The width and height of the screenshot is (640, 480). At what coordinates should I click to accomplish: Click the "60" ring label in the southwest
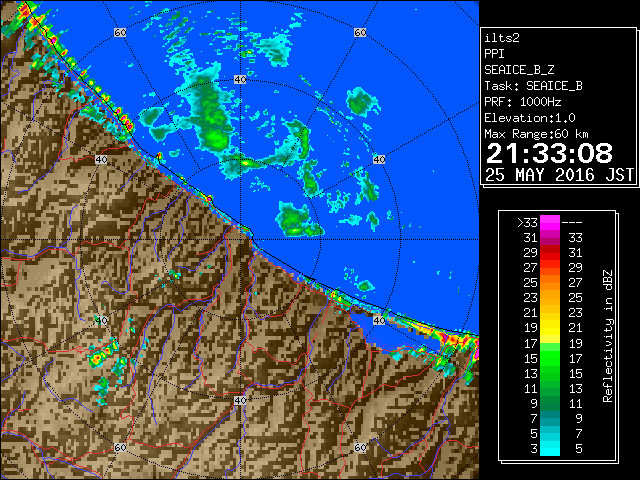point(120,448)
